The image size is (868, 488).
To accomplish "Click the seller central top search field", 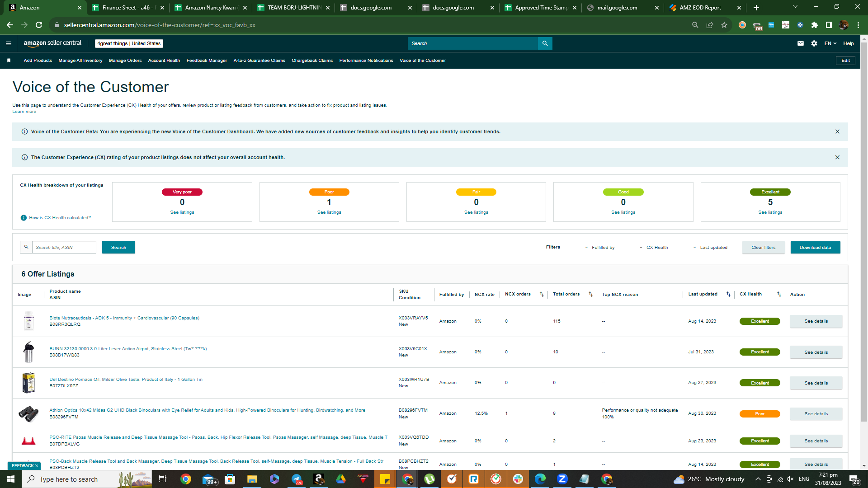I will 473,43.
